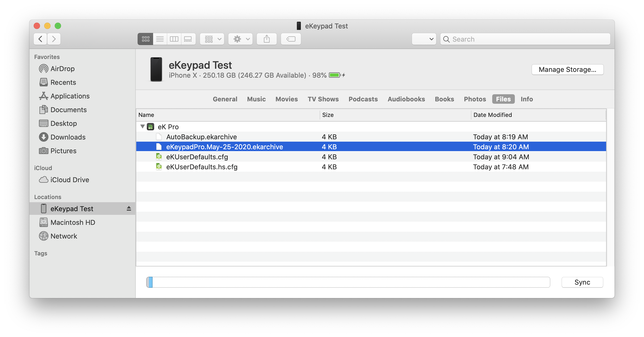Go forward with the right arrow button
The image size is (644, 337).
coord(54,39)
